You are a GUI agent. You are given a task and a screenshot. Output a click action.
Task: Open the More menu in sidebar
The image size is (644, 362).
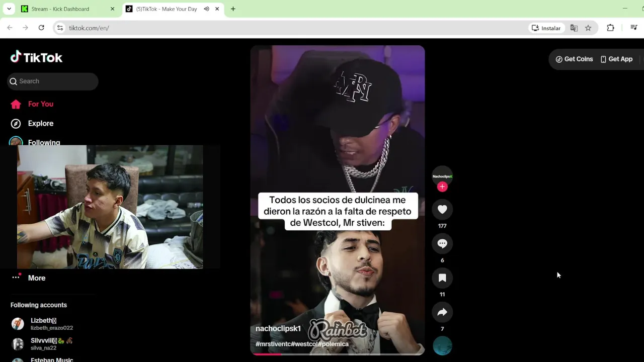(37, 278)
